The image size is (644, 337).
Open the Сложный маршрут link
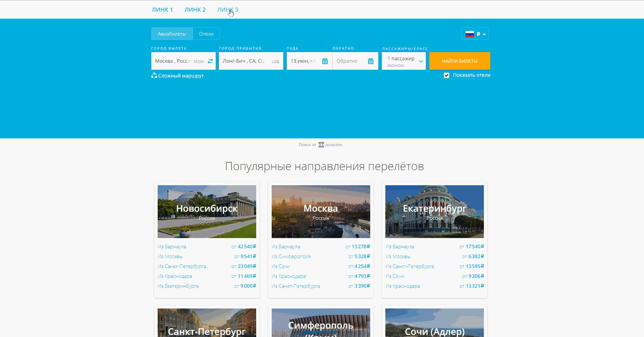tap(181, 76)
